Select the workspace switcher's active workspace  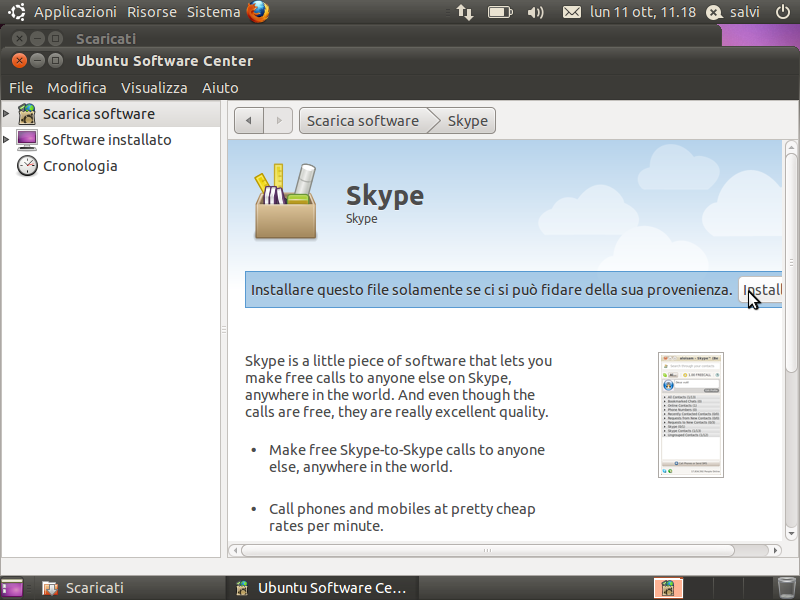tap(668, 588)
